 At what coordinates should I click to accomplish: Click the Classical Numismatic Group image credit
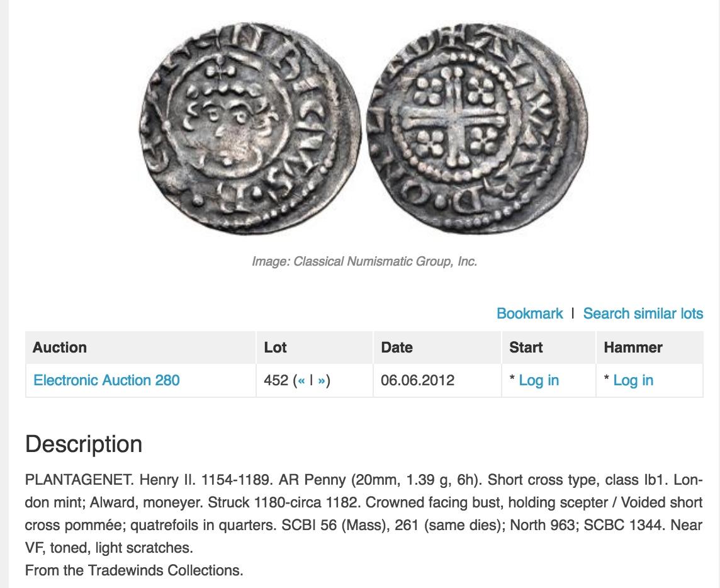click(x=364, y=261)
